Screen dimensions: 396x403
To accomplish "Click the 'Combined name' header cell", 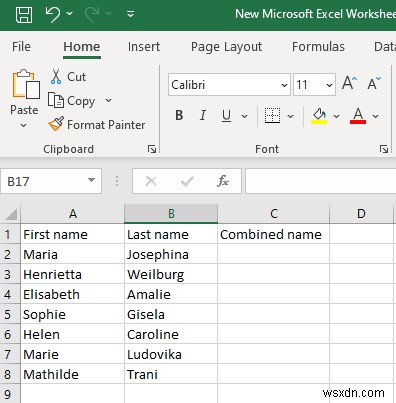I will pos(273,234).
